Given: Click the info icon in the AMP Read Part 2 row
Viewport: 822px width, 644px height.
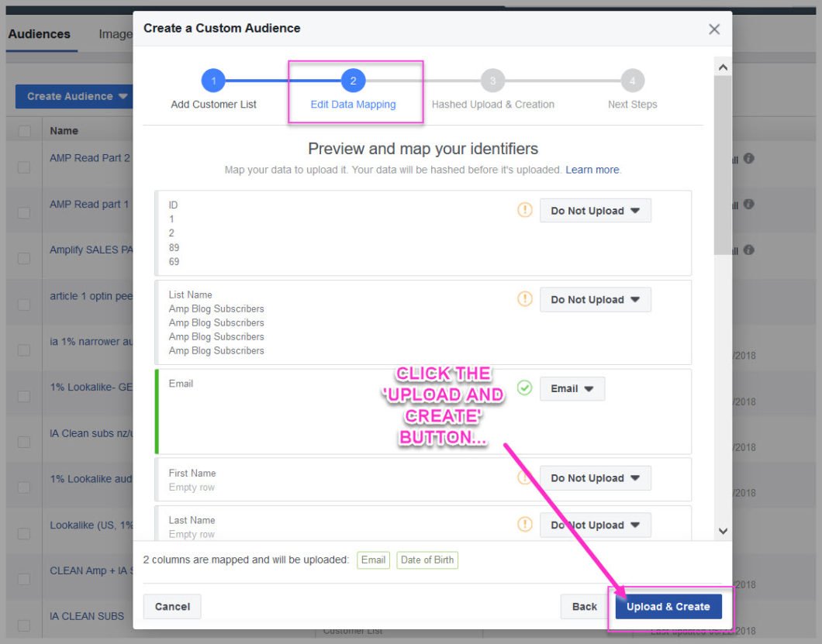Looking at the screenshot, I should click(x=749, y=158).
